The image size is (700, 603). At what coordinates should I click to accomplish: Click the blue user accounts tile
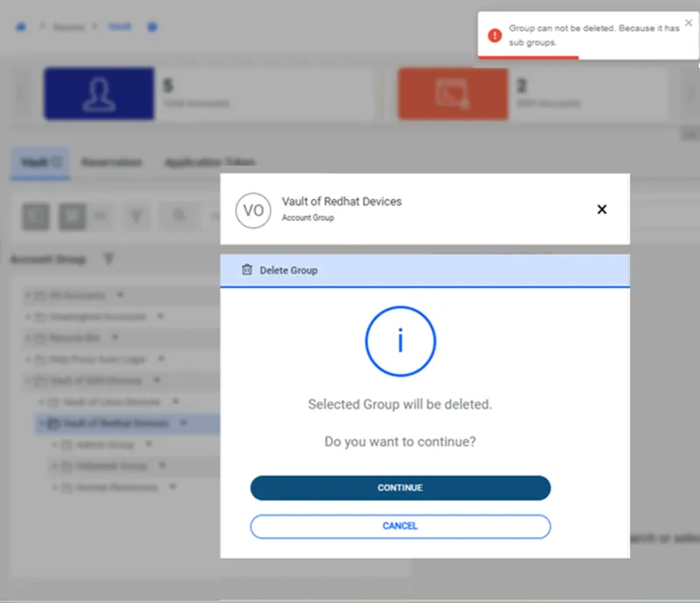point(99,94)
